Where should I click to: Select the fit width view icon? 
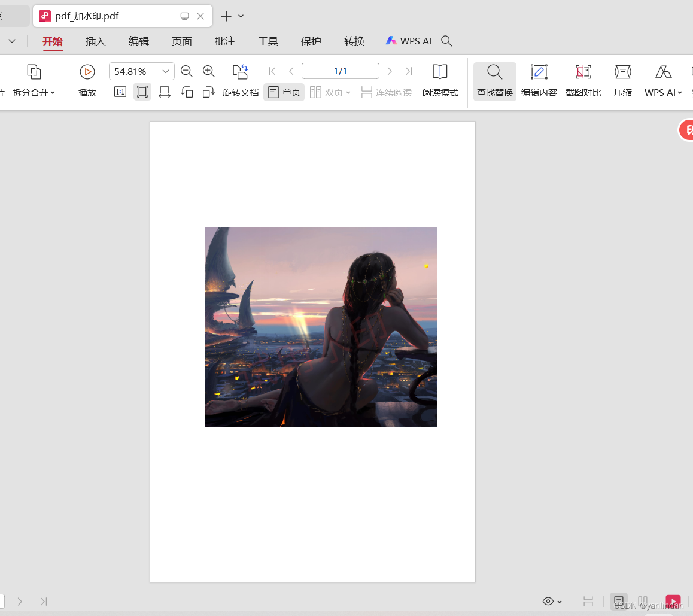(165, 92)
